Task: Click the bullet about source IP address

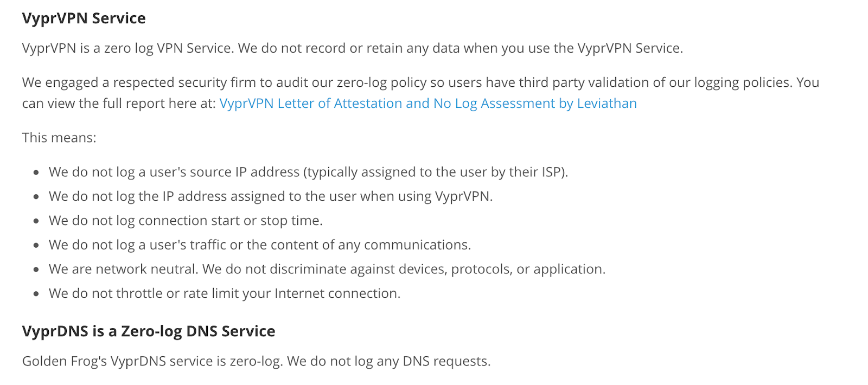Action: (308, 172)
